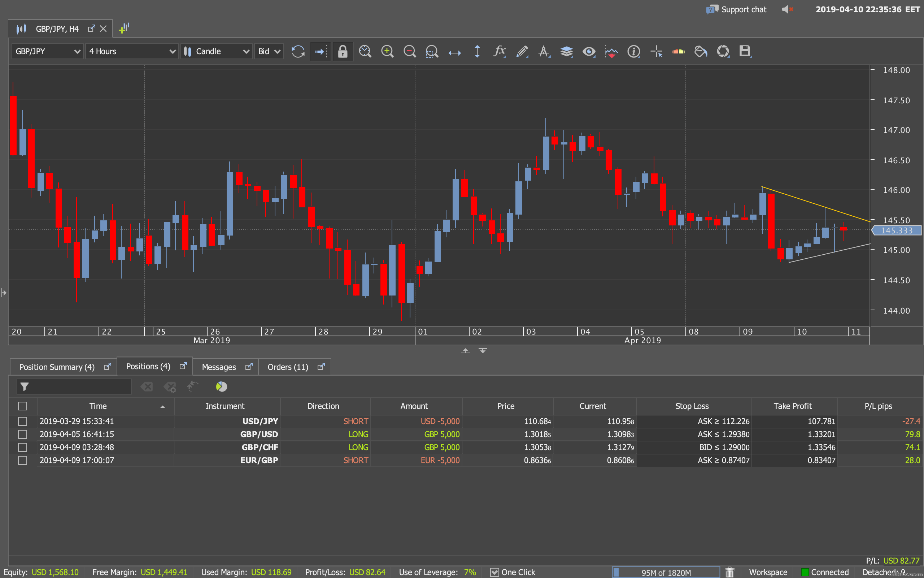The width and height of the screenshot is (924, 578).
Task: Open the Candle chart type dropdown
Action: [x=217, y=51]
